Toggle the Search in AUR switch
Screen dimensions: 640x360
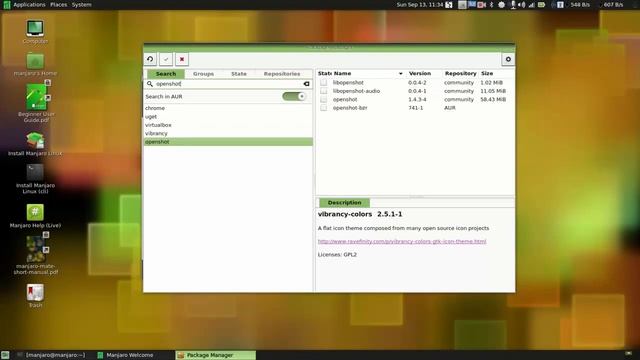293,96
